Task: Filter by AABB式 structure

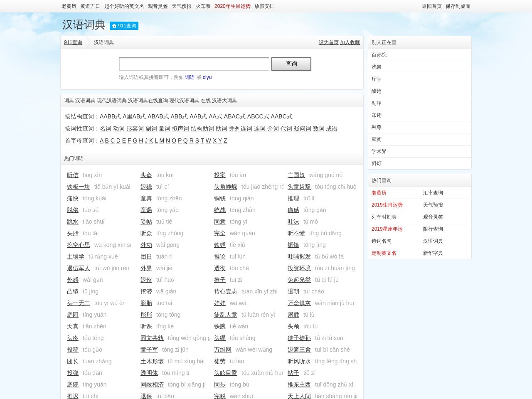Action: [110, 116]
